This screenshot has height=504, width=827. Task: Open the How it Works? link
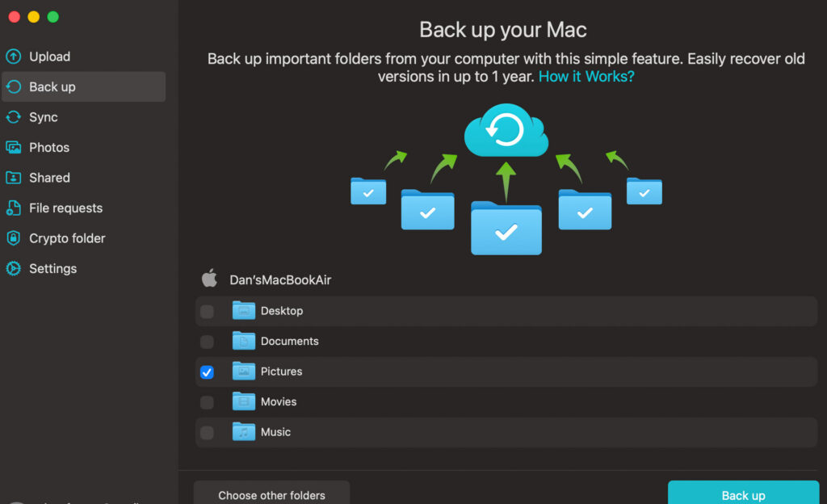(x=586, y=76)
